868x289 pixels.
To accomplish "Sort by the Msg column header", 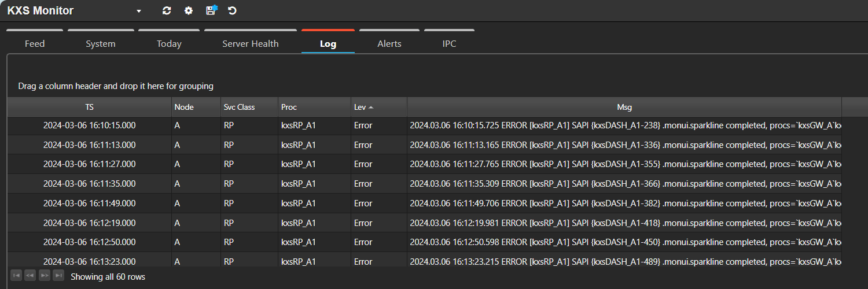I will [624, 107].
